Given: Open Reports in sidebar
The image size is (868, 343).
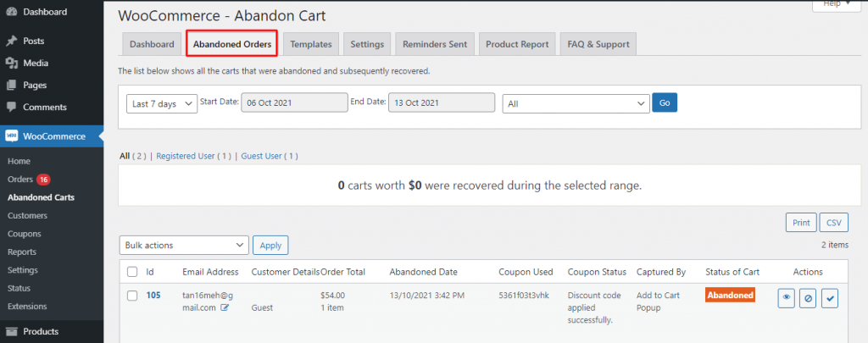Looking at the screenshot, I should tap(22, 252).
